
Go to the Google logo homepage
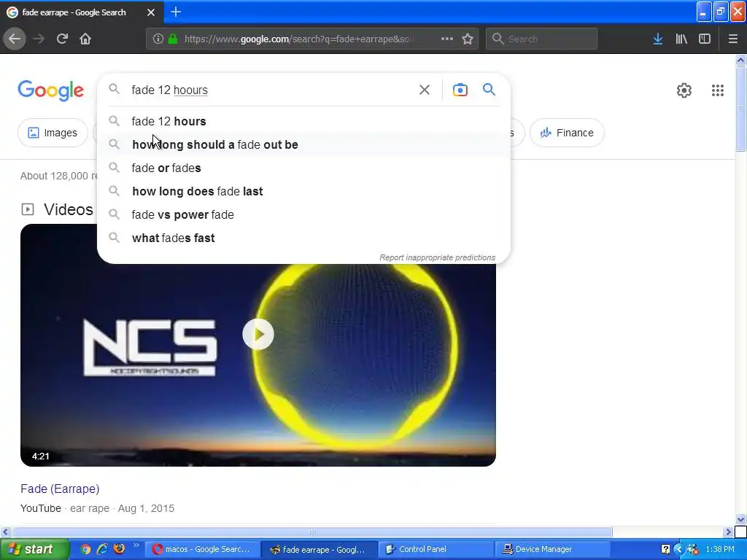click(x=50, y=90)
